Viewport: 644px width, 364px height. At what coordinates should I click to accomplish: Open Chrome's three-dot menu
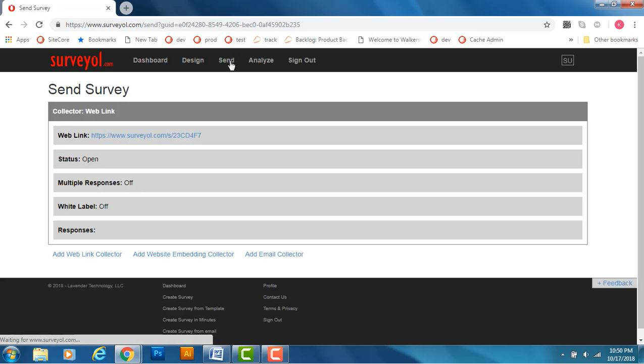coord(634,25)
